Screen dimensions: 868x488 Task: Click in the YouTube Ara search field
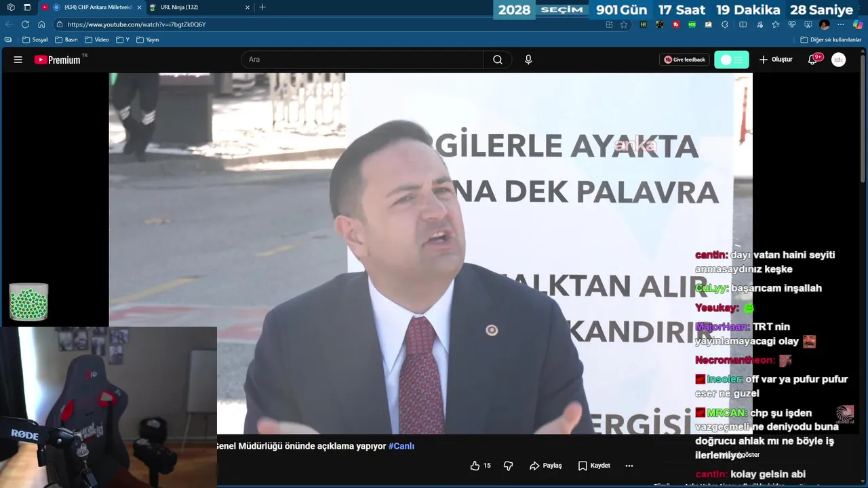coord(362,60)
